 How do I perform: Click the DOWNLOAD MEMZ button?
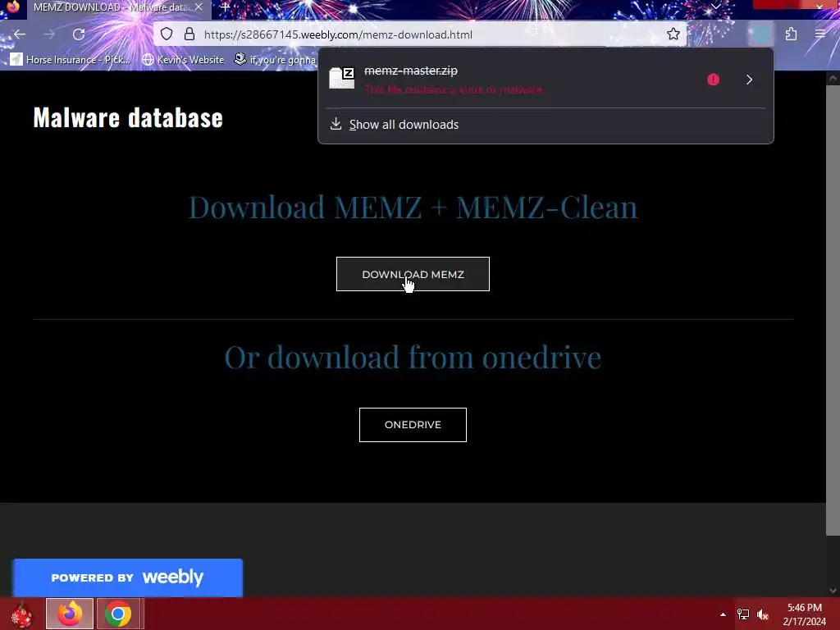click(413, 274)
